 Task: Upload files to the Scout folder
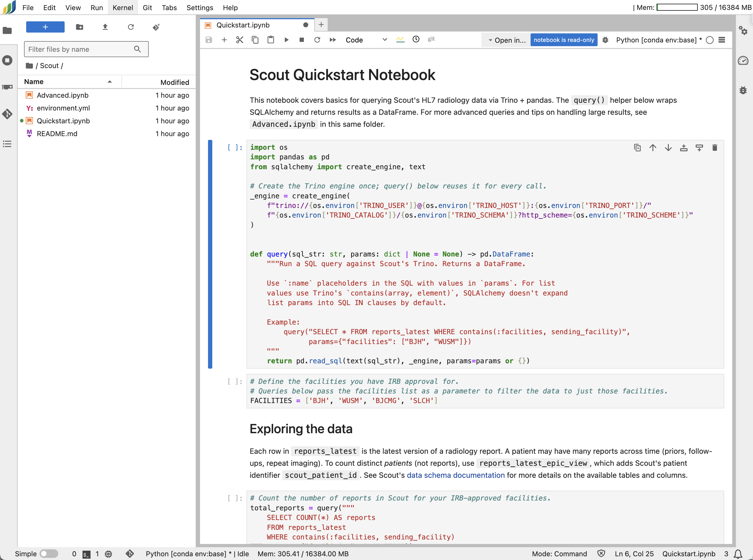pyautogui.click(x=105, y=27)
